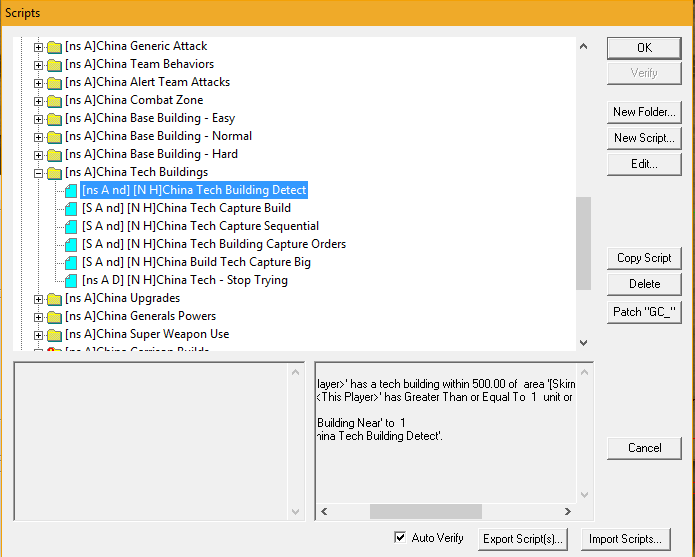This screenshot has width=695, height=557.
Task: Click the script tree vertical scrollbar
Action: 583,240
